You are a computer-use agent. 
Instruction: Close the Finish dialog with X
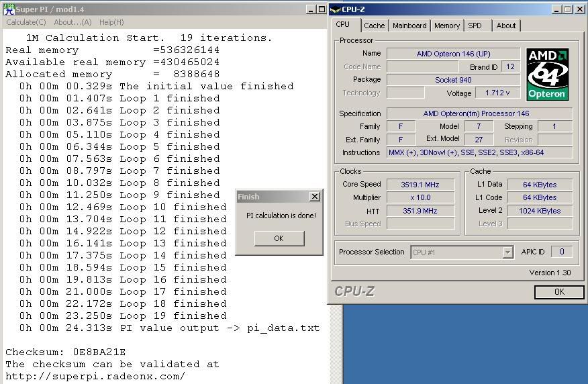tap(315, 197)
